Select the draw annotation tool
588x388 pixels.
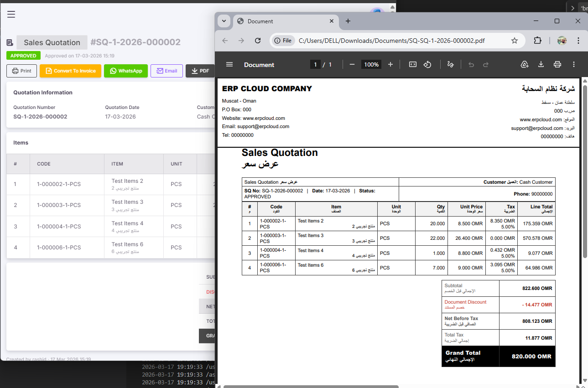tap(450, 65)
